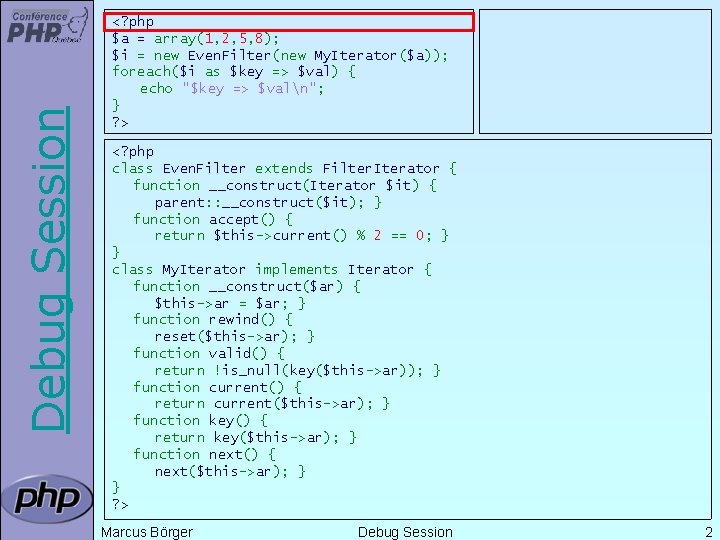Click "class EvenFilter extends FilterIterator {" line
The width and height of the screenshot is (720, 540).
[x=285, y=169]
